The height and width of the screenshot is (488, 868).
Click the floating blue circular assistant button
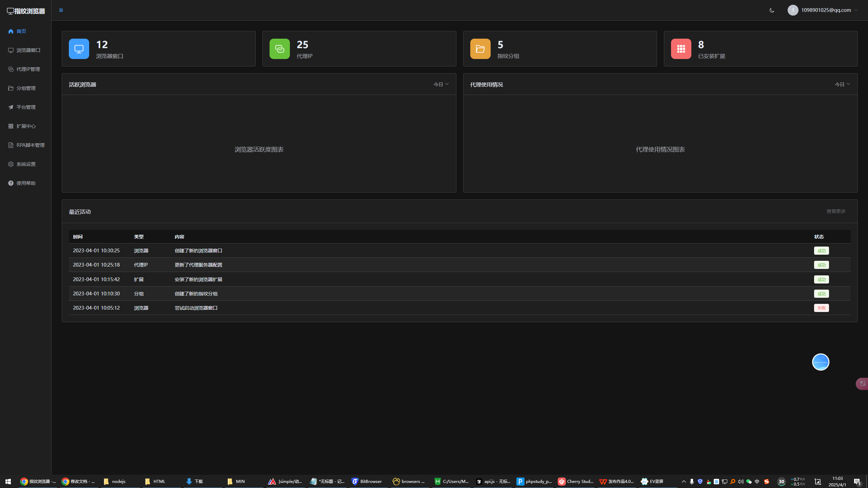[x=821, y=362]
